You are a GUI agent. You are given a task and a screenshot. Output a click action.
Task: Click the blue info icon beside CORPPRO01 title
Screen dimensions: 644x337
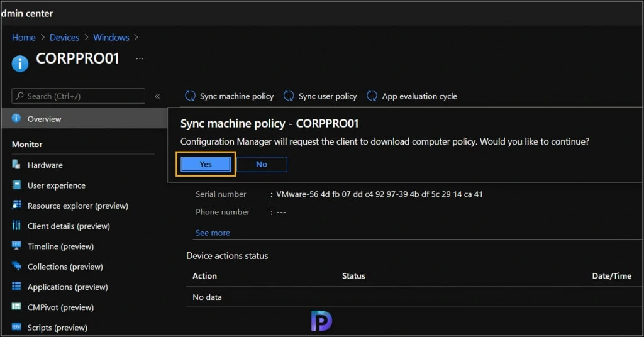[19, 64]
